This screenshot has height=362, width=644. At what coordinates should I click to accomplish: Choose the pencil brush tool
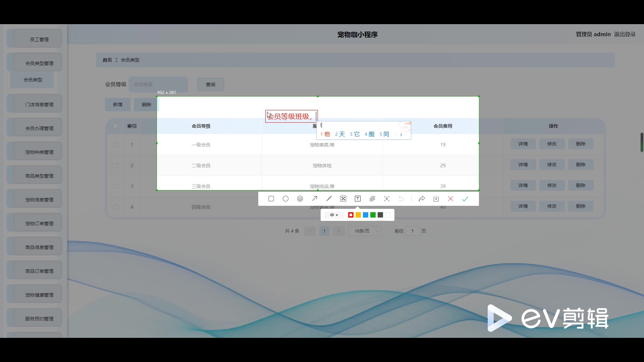[x=329, y=199]
